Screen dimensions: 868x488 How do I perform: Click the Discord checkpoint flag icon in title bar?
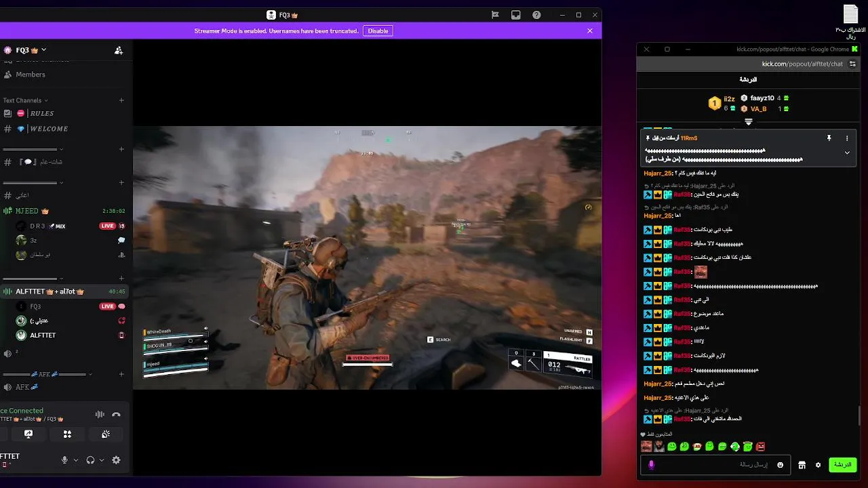tap(495, 15)
